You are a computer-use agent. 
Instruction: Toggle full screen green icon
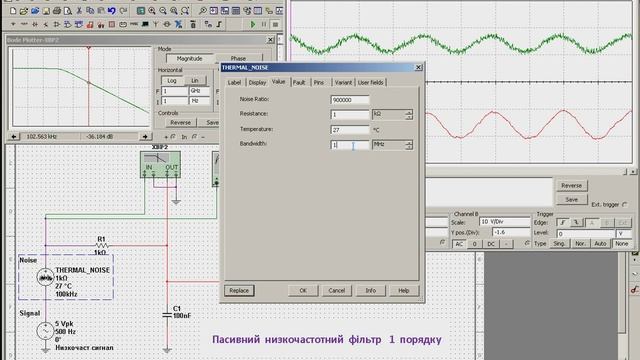pos(141,11)
